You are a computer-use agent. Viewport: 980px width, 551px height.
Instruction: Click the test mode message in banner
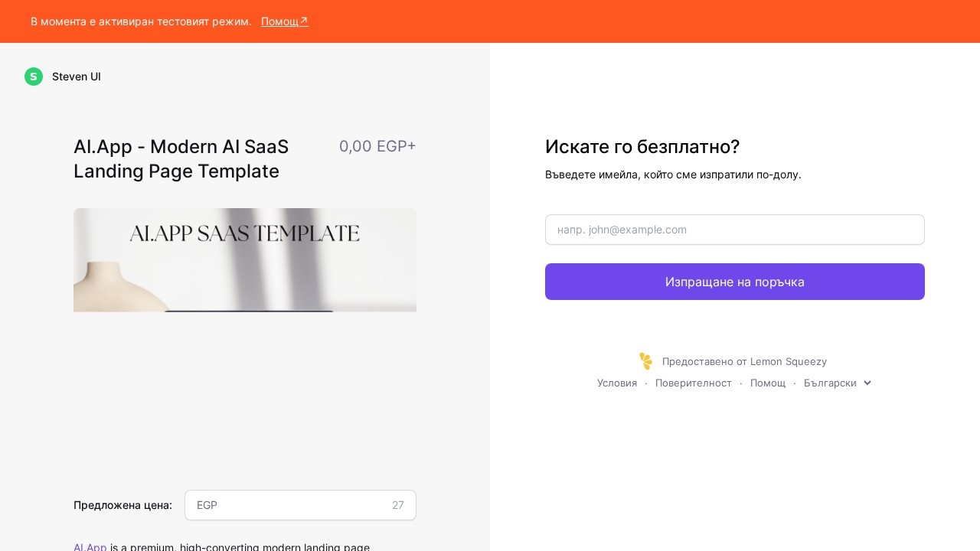(x=141, y=21)
